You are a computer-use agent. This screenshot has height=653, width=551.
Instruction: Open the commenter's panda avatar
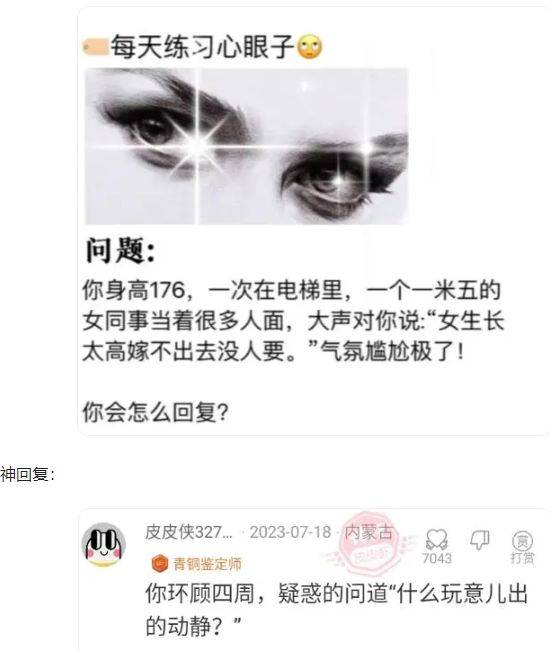click(x=104, y=545)
